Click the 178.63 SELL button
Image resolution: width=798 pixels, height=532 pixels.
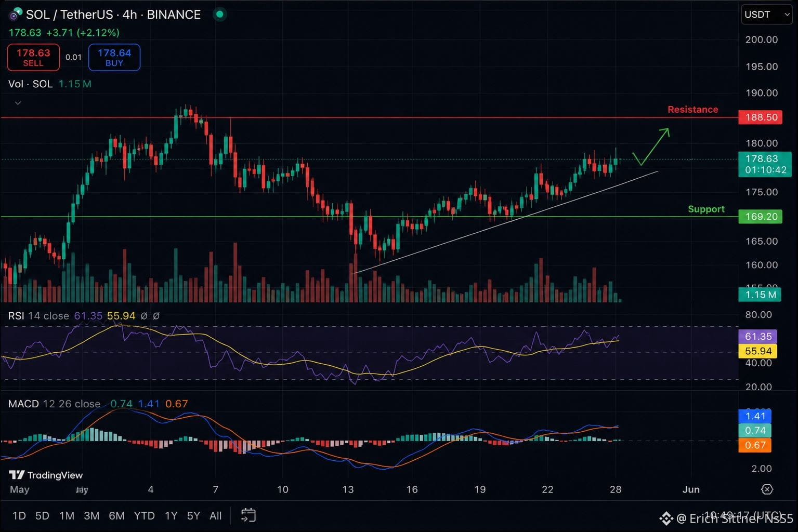[x=33, y=57]
